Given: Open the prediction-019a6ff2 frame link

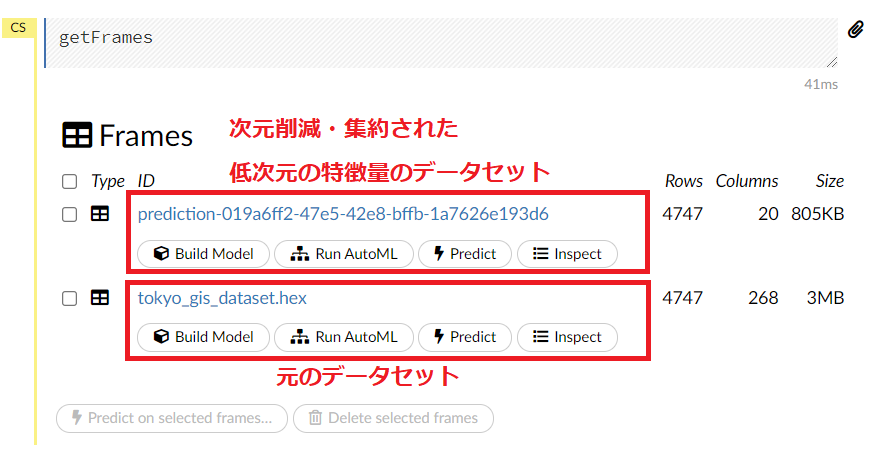Looking at the screenshot, I should point(343,214).
